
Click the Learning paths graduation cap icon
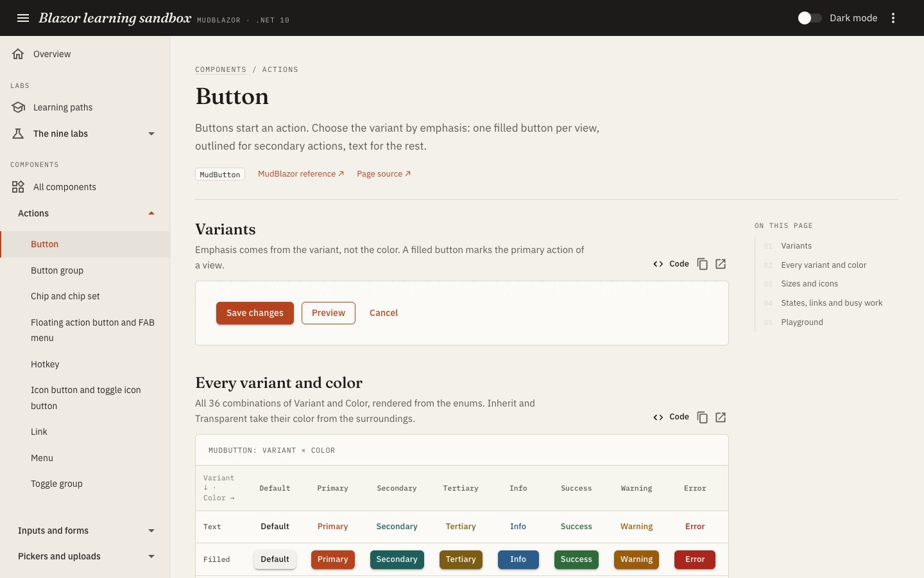[18, 107]
